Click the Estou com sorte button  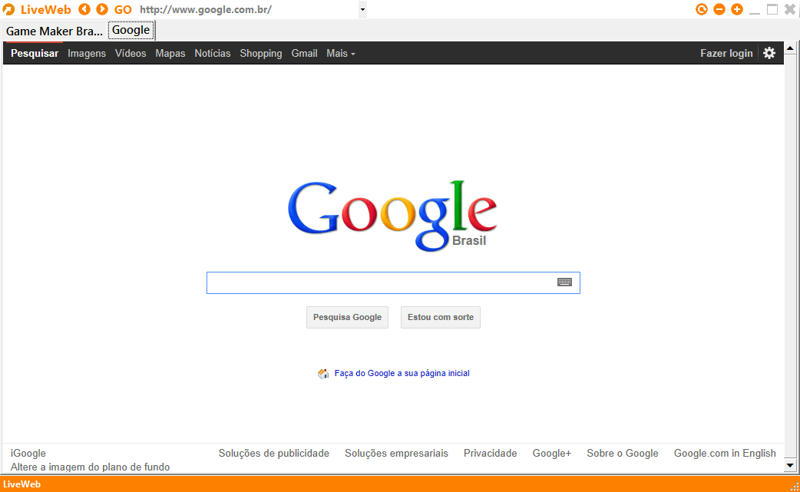[x=440, y=317]
